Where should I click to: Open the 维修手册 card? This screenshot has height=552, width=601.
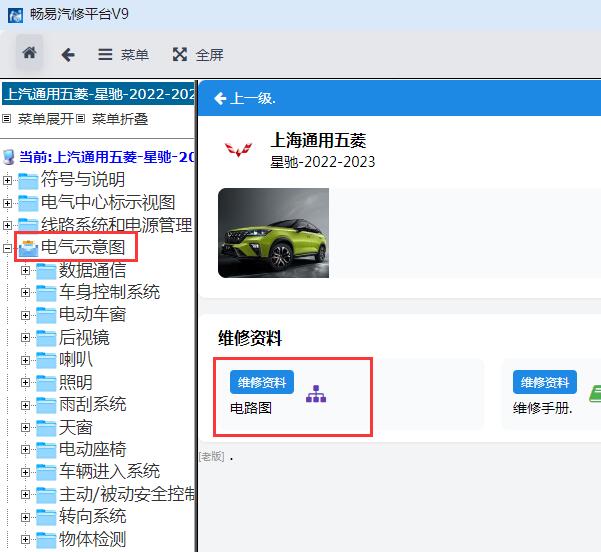551,395
